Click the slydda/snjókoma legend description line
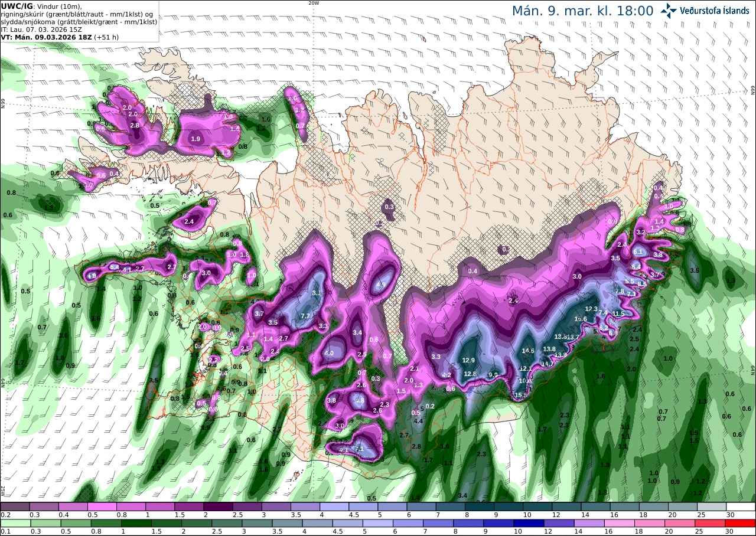 pyautogui.click(x=79, y=21)
